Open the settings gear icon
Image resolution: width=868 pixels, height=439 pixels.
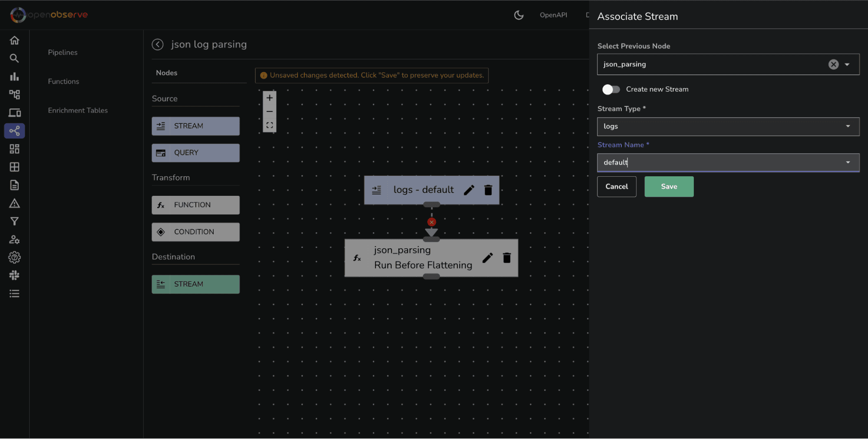(x=14, y=257)
